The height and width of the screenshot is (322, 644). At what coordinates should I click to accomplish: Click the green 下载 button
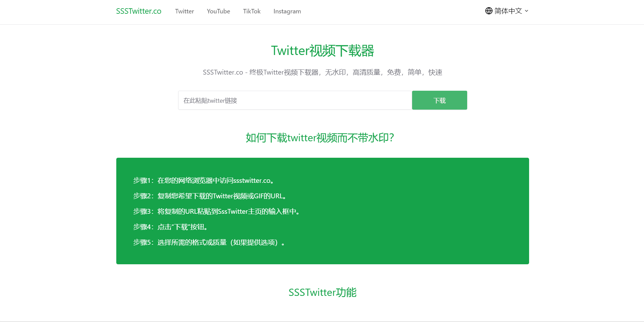tap(440, 100)
